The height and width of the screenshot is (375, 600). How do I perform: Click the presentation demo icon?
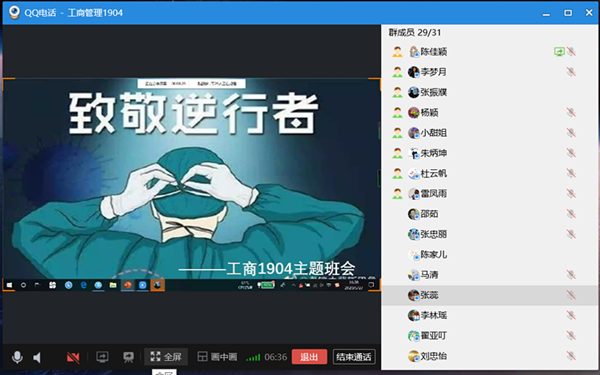pyautogui.click(x=128, y=357)
